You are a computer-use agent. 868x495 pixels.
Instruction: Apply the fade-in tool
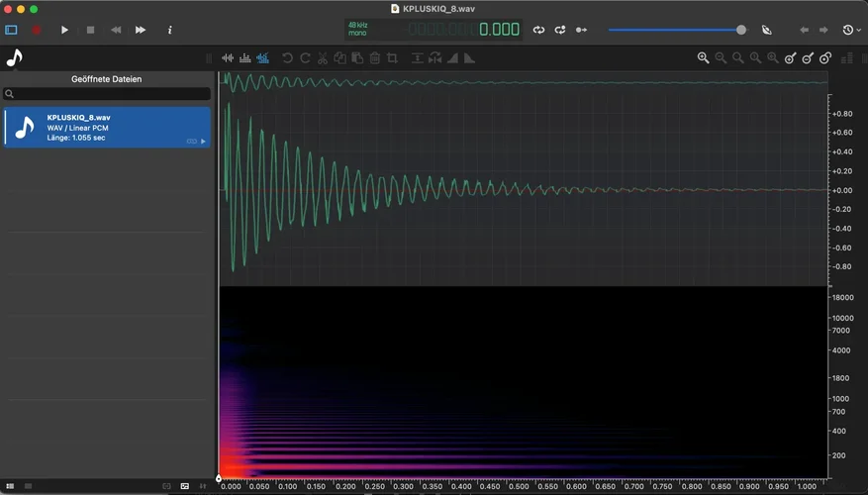452,58
